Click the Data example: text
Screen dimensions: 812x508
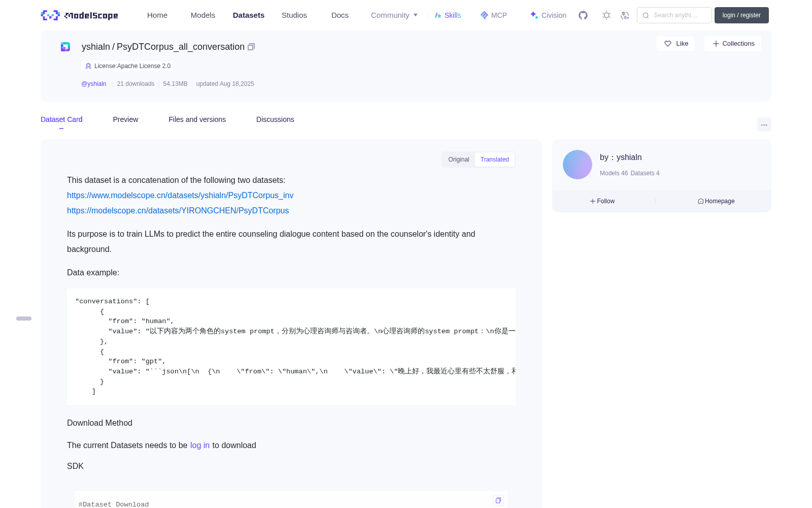(x=93, y=273)
